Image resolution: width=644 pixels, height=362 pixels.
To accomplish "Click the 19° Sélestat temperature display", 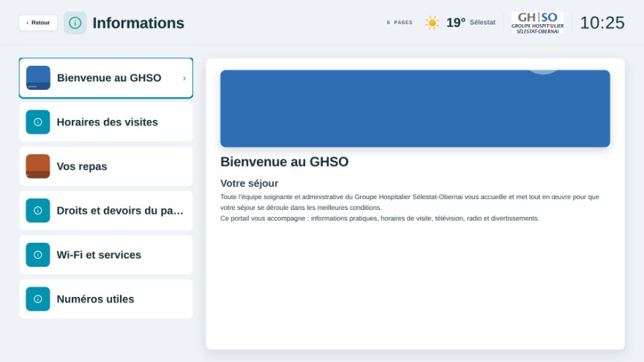I will point(471,23).
